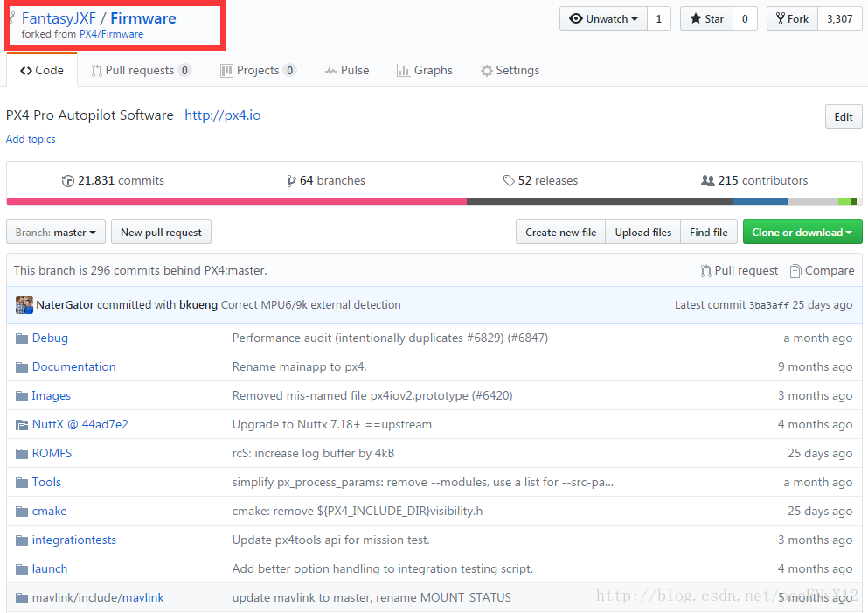Open the 'Correct MPU6/9k external detection' commit
Viewport: 868px width, 613px height.
tap(310, 304)
